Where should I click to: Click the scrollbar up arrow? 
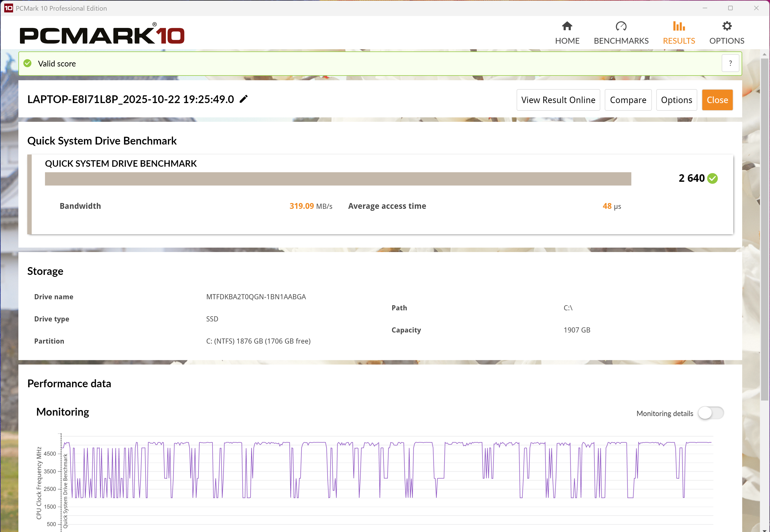764,54
